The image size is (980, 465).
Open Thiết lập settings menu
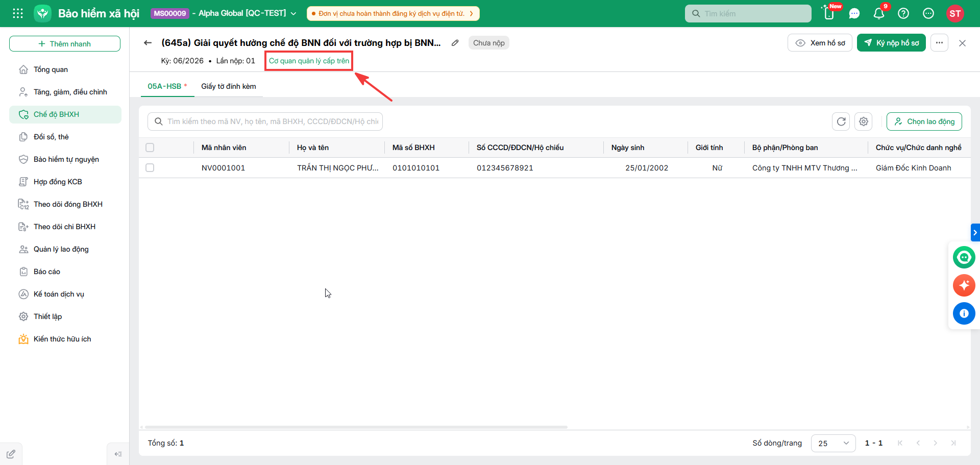[x=65, y=316]
